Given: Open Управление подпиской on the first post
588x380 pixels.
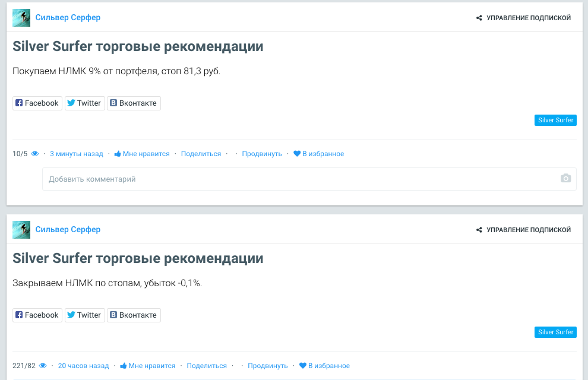Looking at the screenshot, I should point(523,18).
